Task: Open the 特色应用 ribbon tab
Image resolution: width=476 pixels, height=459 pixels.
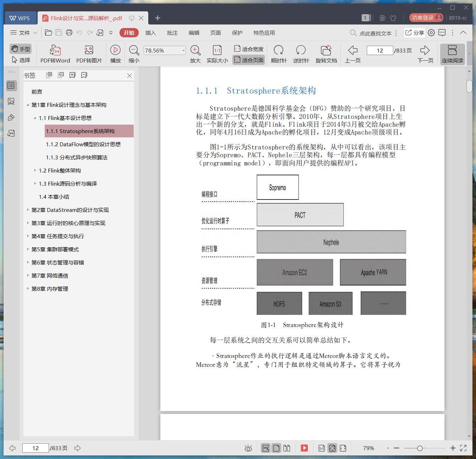Action: (x=264, y=33)
